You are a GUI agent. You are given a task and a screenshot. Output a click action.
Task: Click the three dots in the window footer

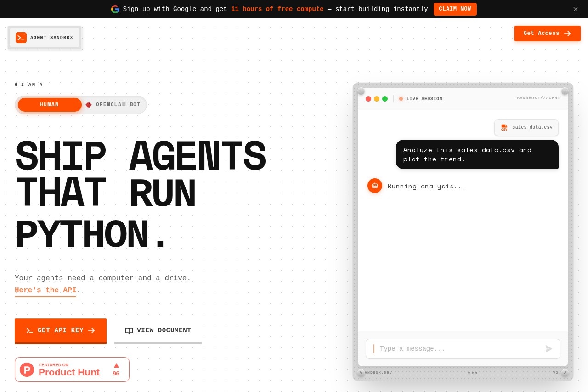click(x=473, y=373)
